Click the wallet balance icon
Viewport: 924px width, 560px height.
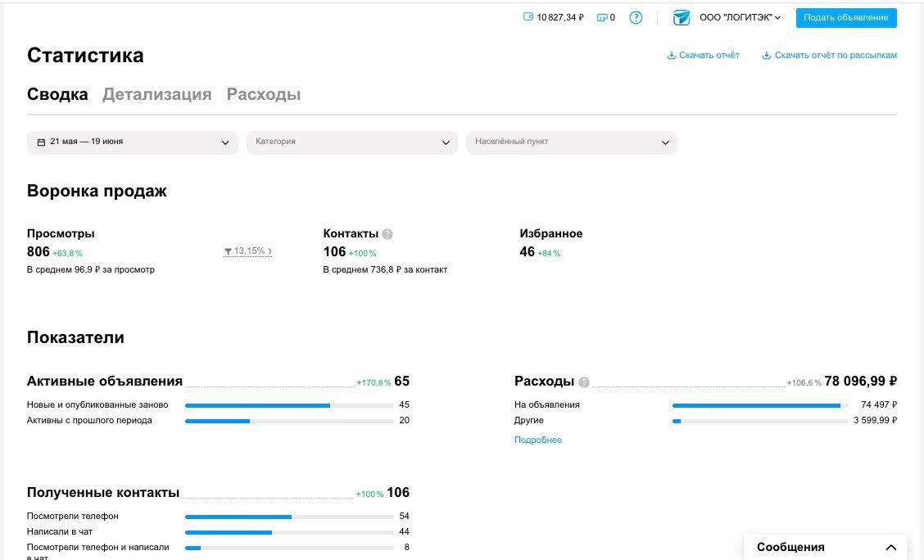[x=528, y=17]
